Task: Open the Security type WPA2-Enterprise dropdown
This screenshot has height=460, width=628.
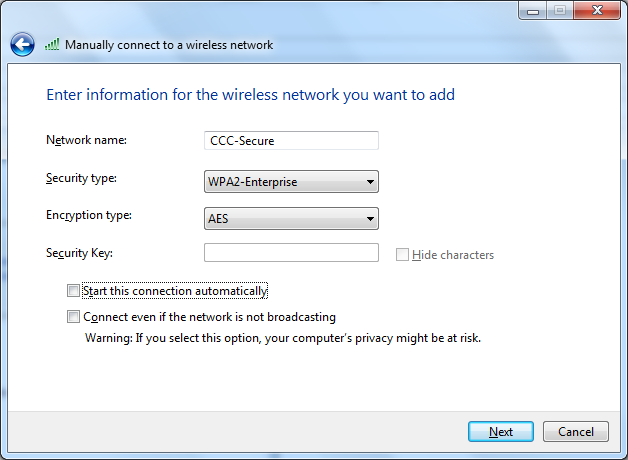Action: coord(291,182)
